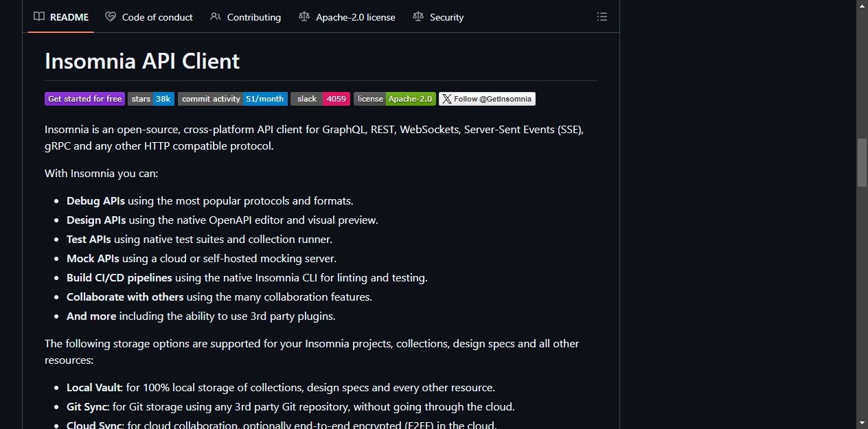The image size is (868, 429).
Task: Click the bold 'Collaborate with others' text
Action: pyautogui.click(x=125, y=297)
